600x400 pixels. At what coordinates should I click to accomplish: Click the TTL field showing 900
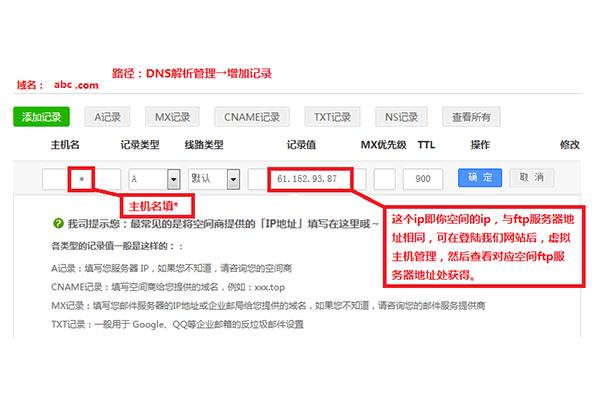point(423,179)
